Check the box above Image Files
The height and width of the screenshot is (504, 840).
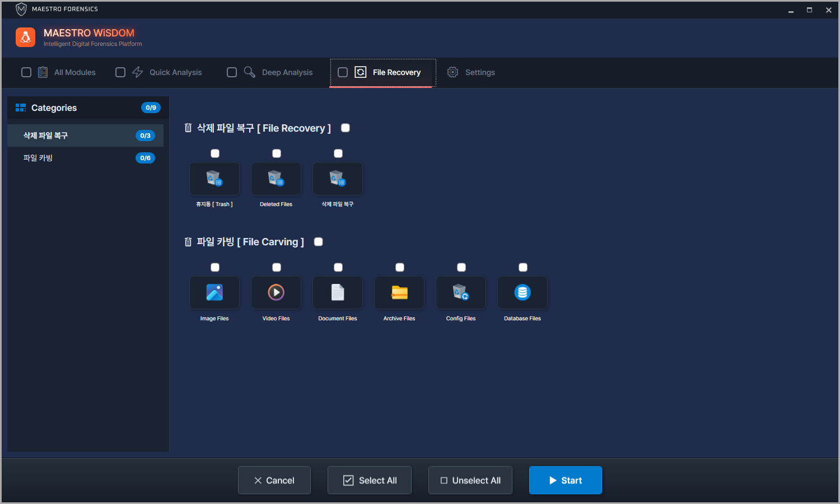pyautogui.click(x=215, y=267)
